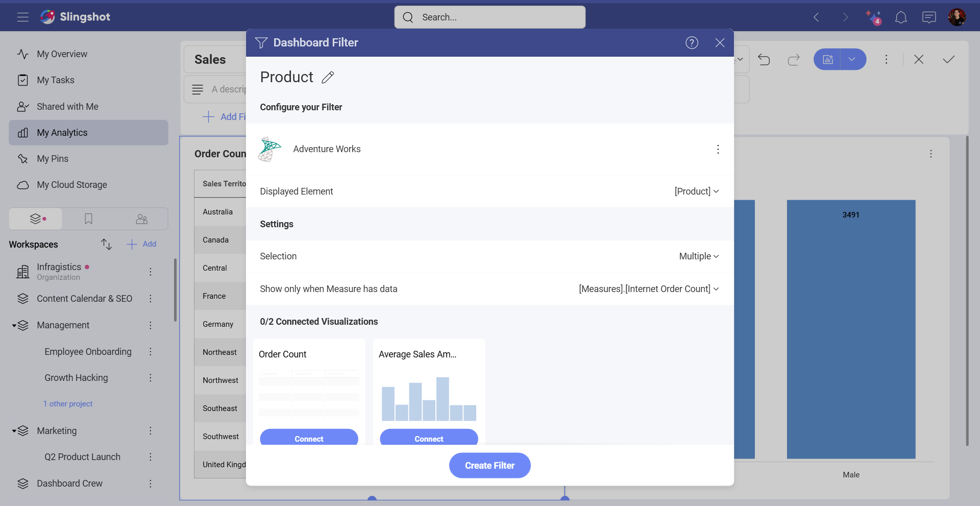This screenshot has width=980, height=506.
Task: Open Content Calendar & SEO workspace
Action: coord(84,299)
